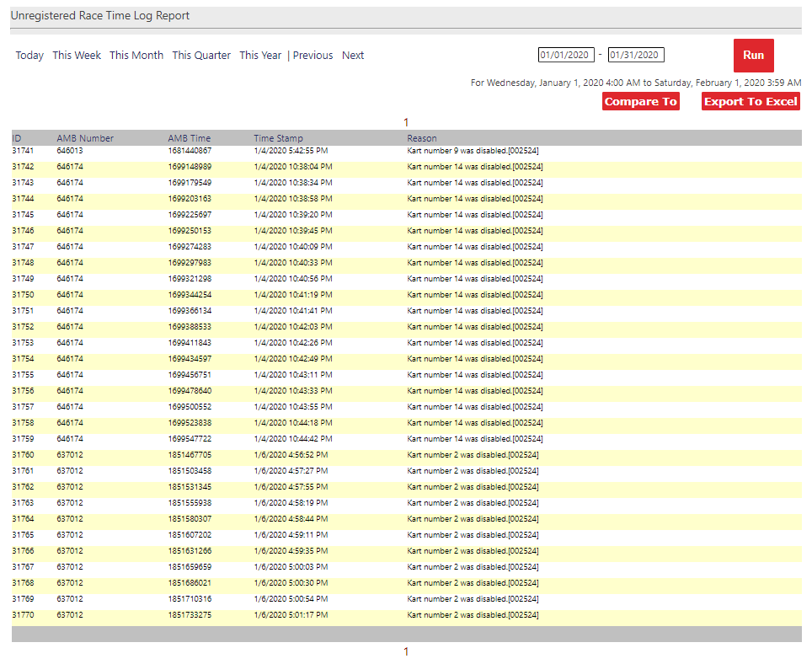Click the AMB Time column header
Screen dimensions: 812x664
coord(189,138)
